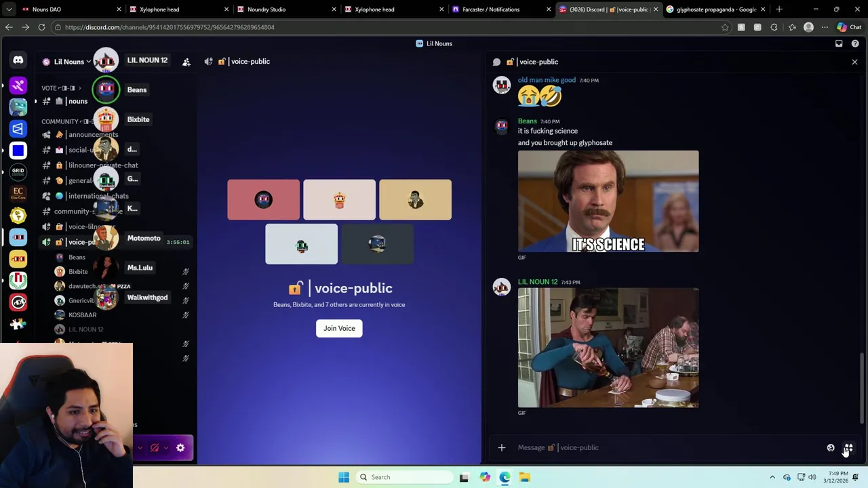Click the Join Voice button
868x488 pixels.
coord(339,328)
